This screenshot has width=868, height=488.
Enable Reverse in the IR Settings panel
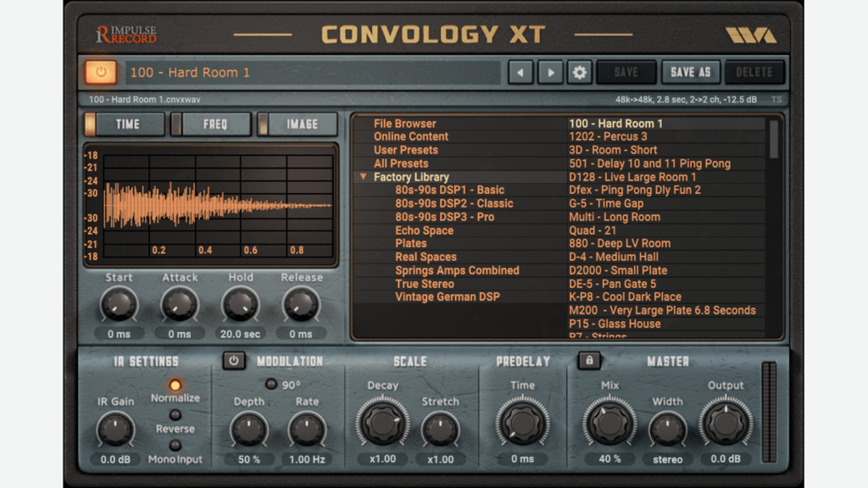[x=175, y=414]
